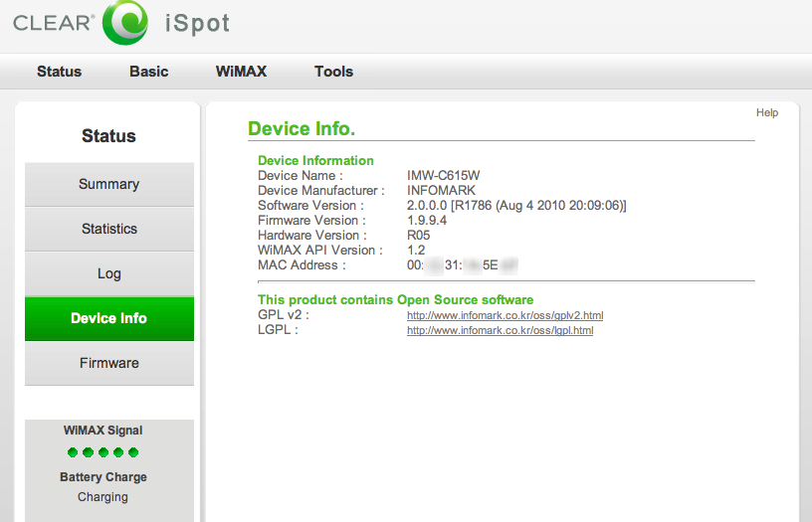Viewport: 812px width, 522px height.
Task: Click the WiMAX signal strength dots indicator
Action: (103, 452)
